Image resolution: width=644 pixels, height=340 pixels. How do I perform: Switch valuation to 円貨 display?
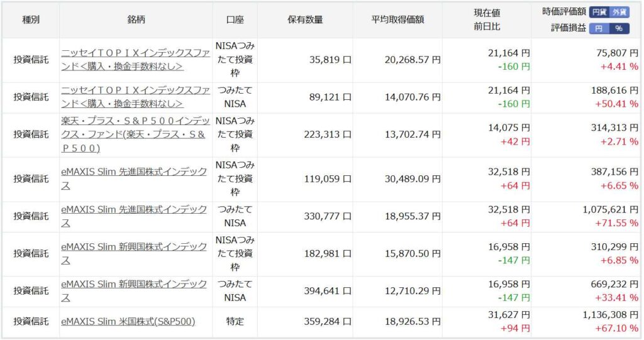599,12
